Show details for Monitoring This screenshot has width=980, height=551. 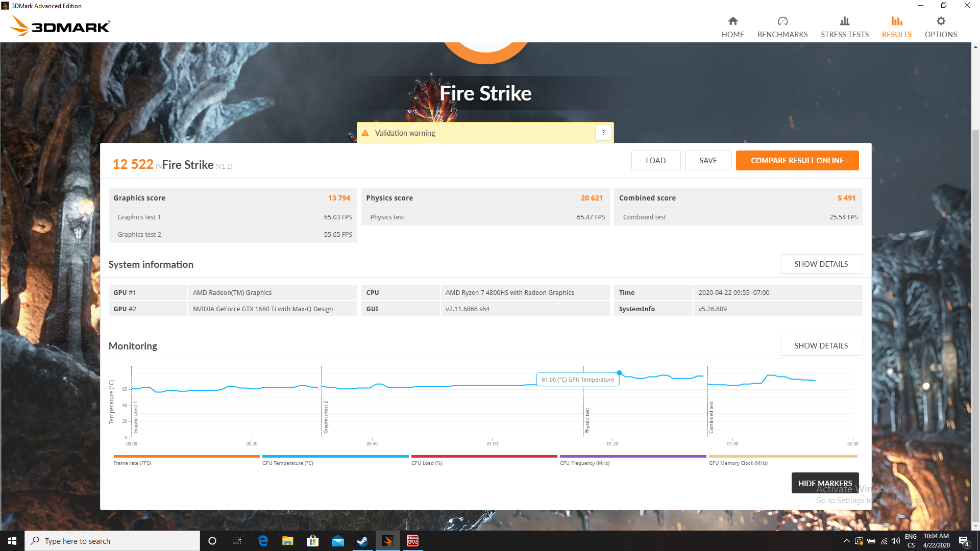pos(821,345)
